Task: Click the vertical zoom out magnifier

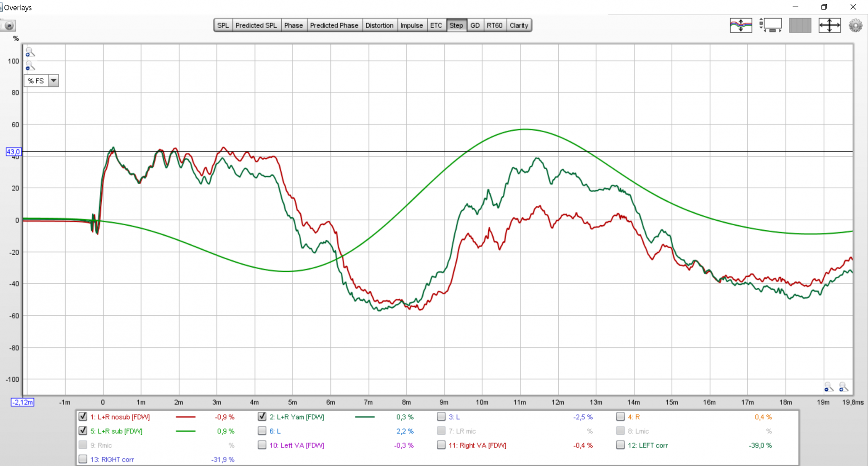Action: pos(30,67)
